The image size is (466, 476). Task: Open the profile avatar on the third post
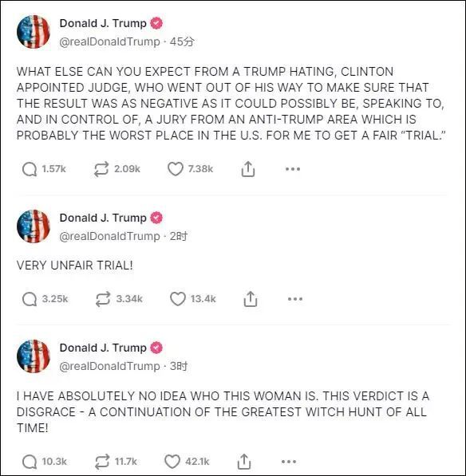[x=34, y=356]
